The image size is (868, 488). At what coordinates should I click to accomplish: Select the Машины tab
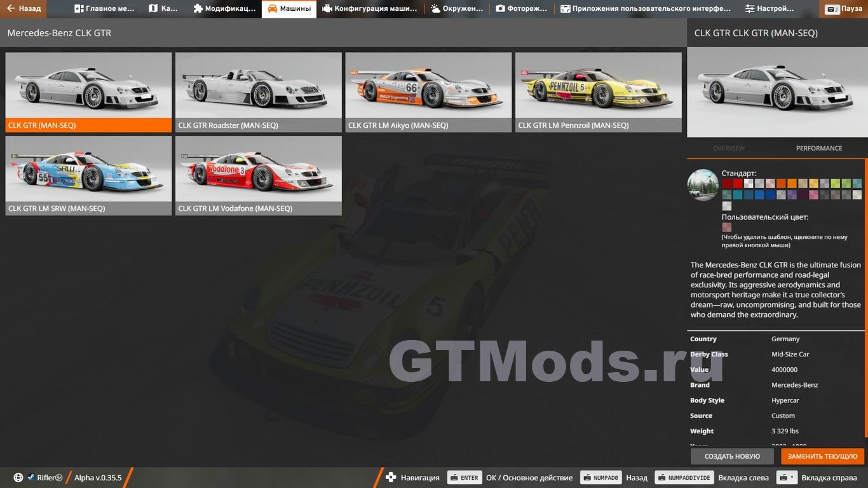289,9
